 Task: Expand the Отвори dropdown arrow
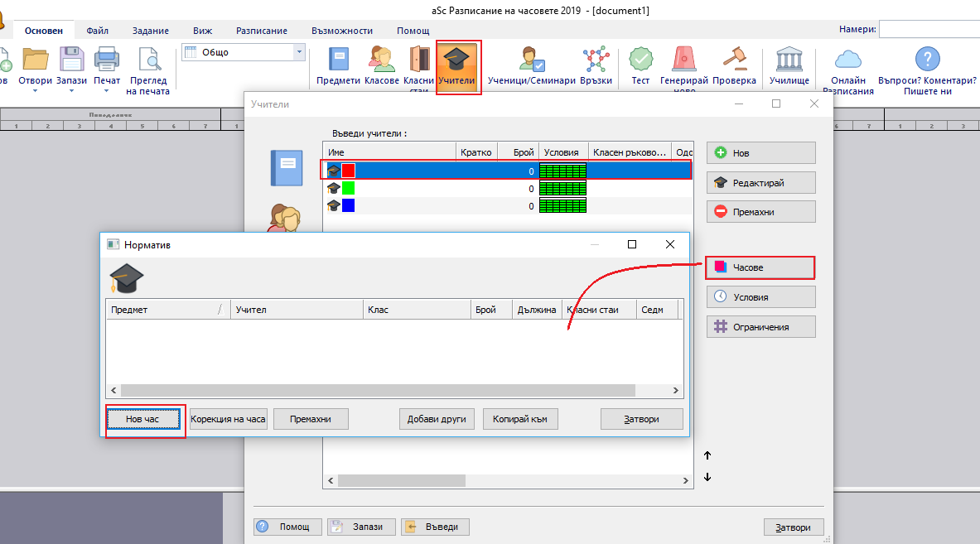pyautogui.click(x=35, y=91)
